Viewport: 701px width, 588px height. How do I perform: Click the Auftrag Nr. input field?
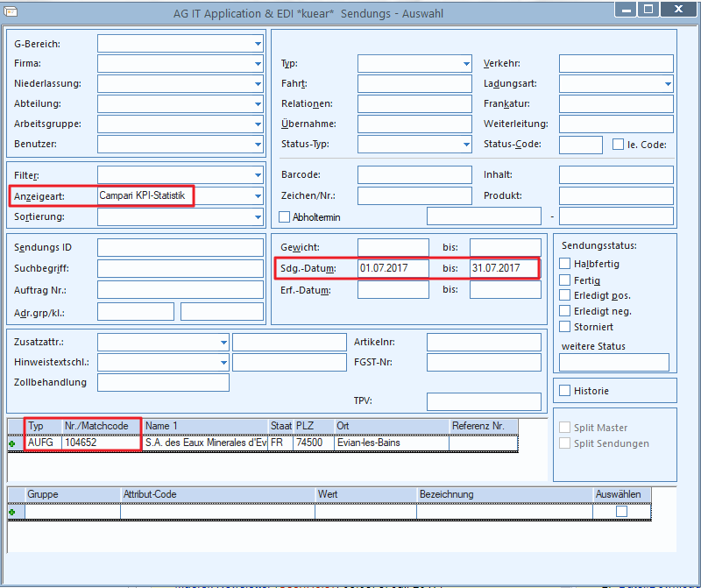pyautogui.click(x=181, y=290)
